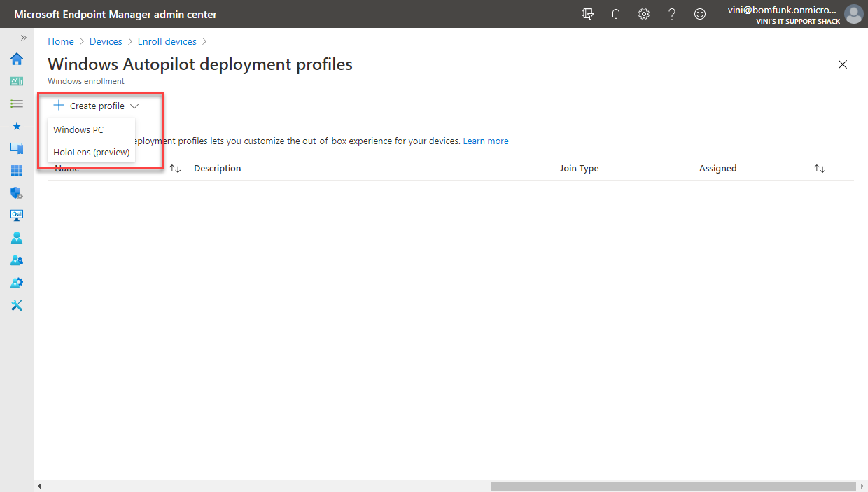
Task: Open the Dashboard icon in sidebar
Action: (17, 81)
